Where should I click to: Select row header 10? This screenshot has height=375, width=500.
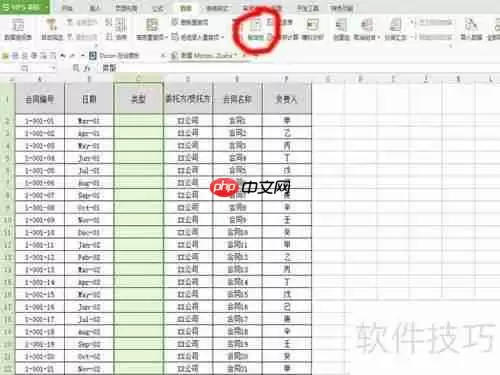[7, 220]
